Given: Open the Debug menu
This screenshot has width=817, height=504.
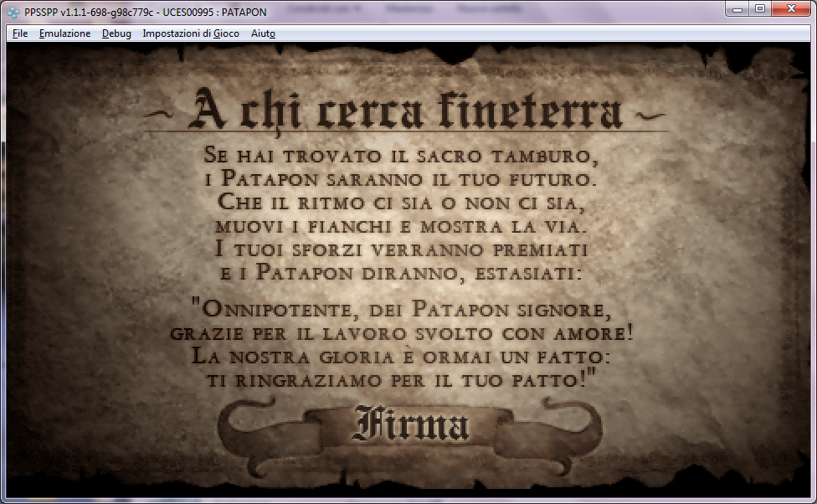Looking at the screenshot, I should (x=116, y=33).
